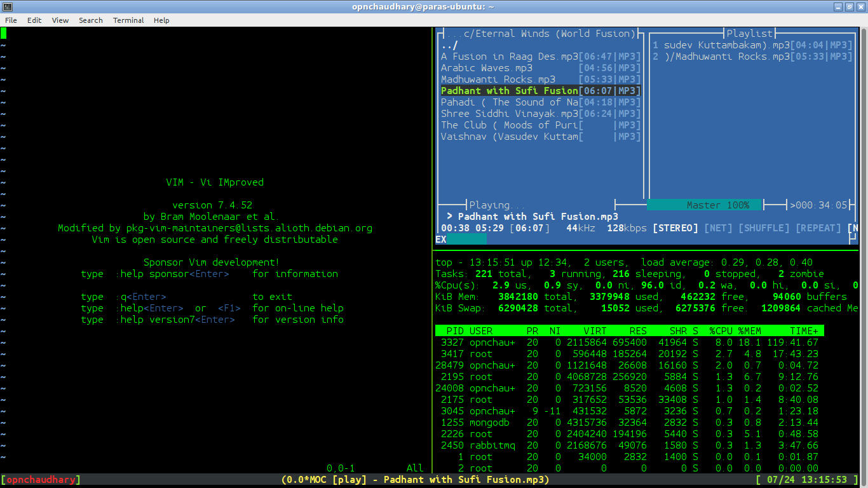Select process row PID 3045

click(x=630, y=411)
